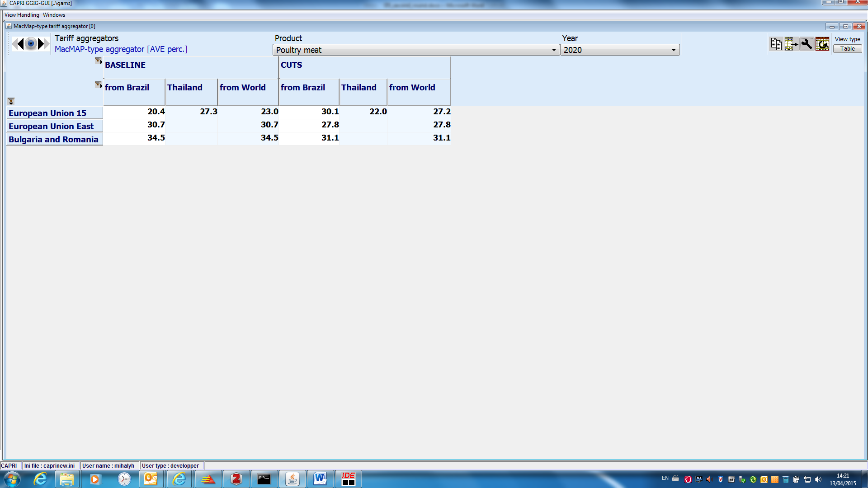The image size is (868, 488).
Task: Open the column filter beside BASELINE
Action: pyautogui.click(x=98, y=60)
